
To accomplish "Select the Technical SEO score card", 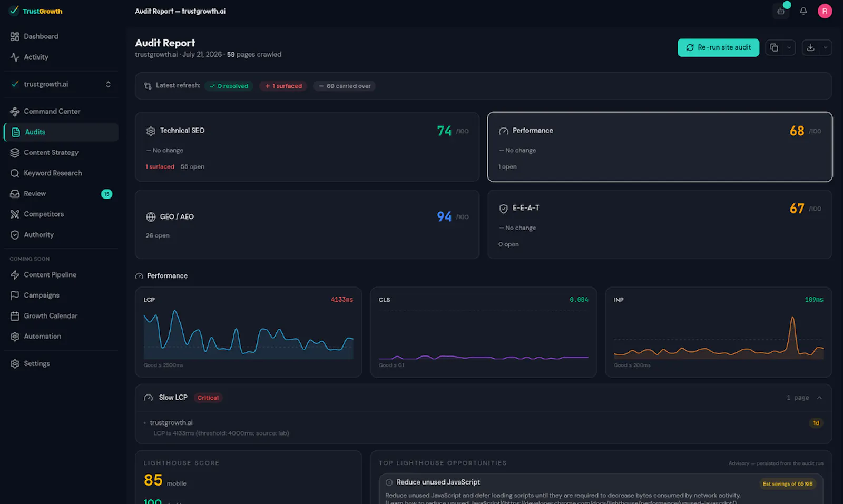I will pyautogui.click(x=307, y=147).
